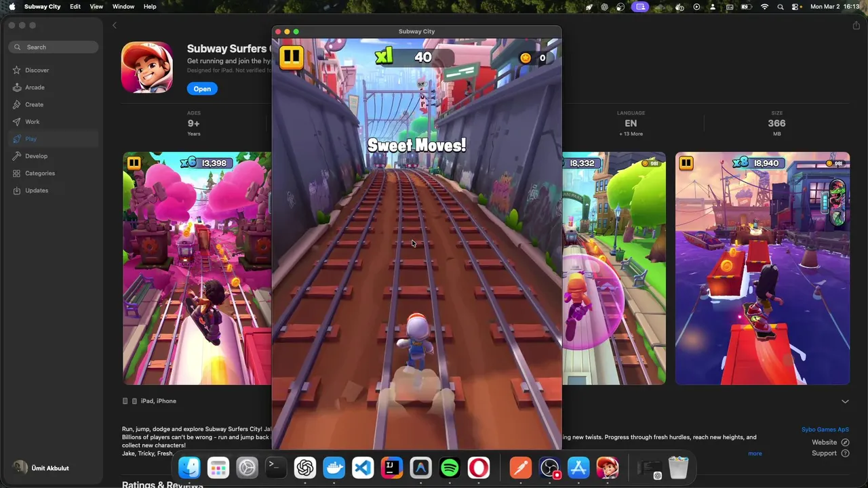The width and height of the screenshot is (868, 488).
Task: Open the Apple menu
Action: point(12,7)
